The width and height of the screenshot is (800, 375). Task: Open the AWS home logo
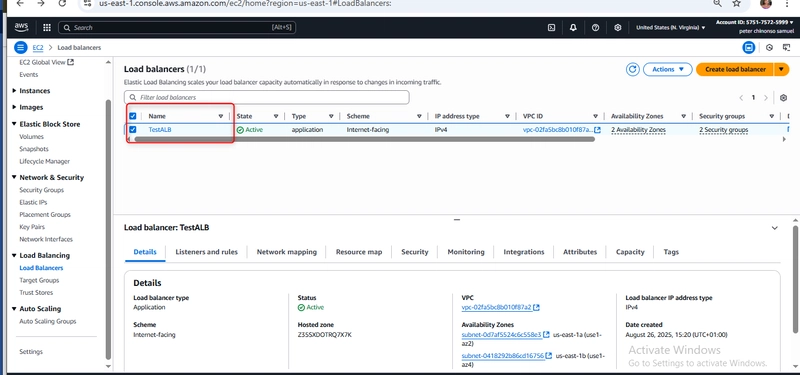21,28
